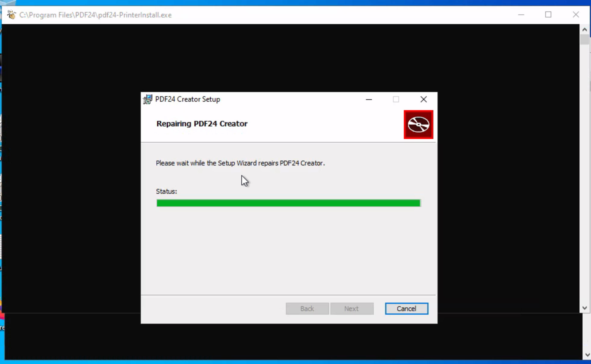The width and height of the screenshot is (591, 364).
Task: Click the Cancel button in setup dialog
Action: (x=406, y=308)
